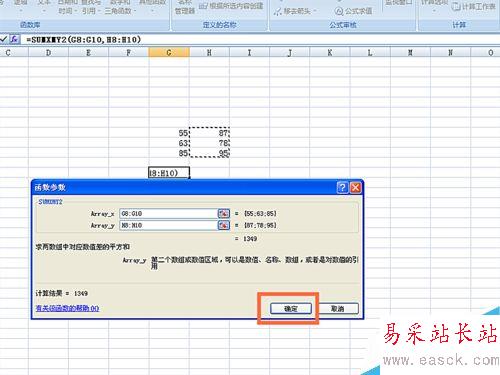Select column O header
This screenshot has height=375, width=500.
pyautogui.click(x=485, y=53)
